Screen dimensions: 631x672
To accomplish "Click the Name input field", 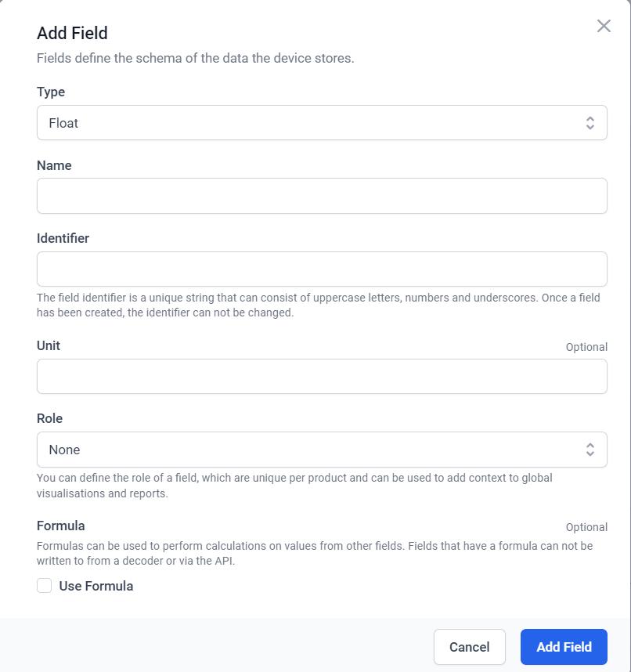I will (322, 196).
